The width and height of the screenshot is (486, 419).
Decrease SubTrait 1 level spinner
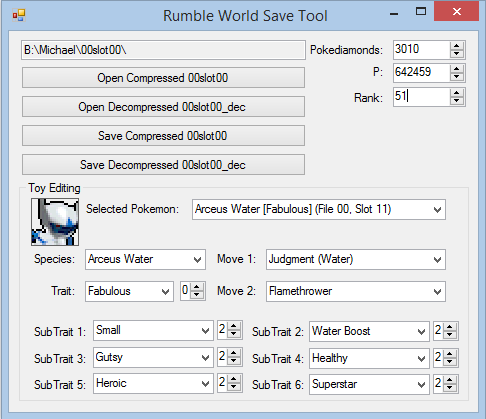(x=234, y=334)
